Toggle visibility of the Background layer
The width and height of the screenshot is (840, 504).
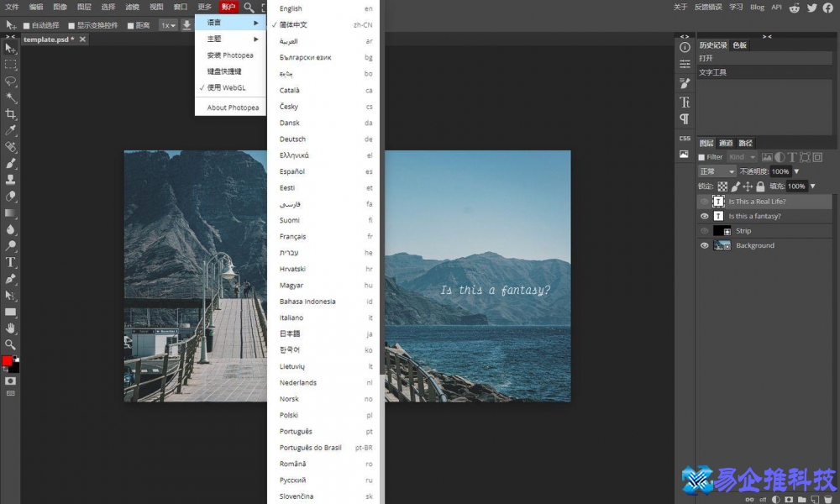coord(705,245)
